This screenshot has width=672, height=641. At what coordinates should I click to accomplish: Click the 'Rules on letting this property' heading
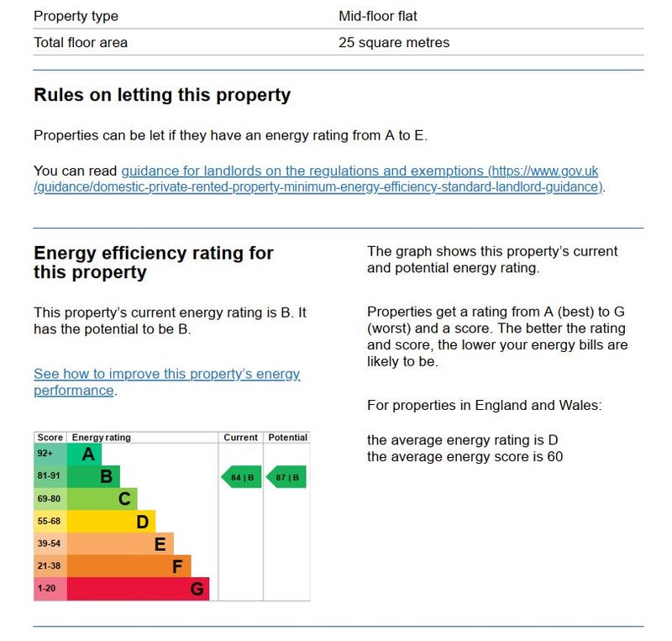162,95
